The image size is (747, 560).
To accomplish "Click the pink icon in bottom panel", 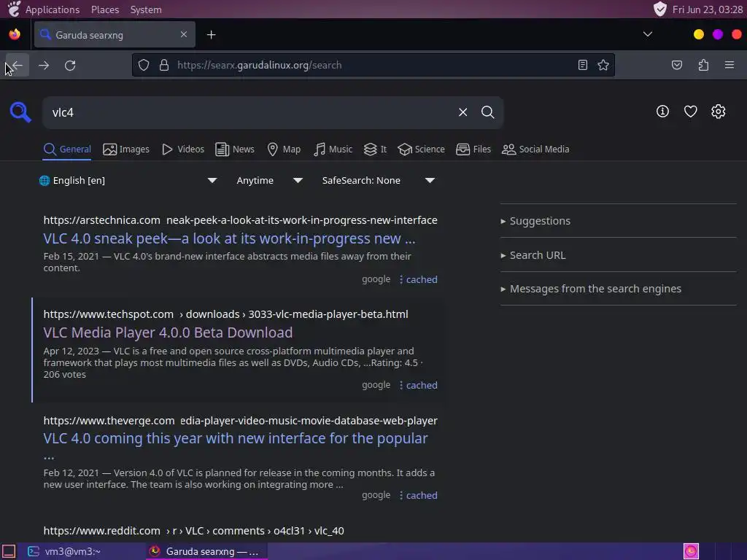I will (691, 551).
